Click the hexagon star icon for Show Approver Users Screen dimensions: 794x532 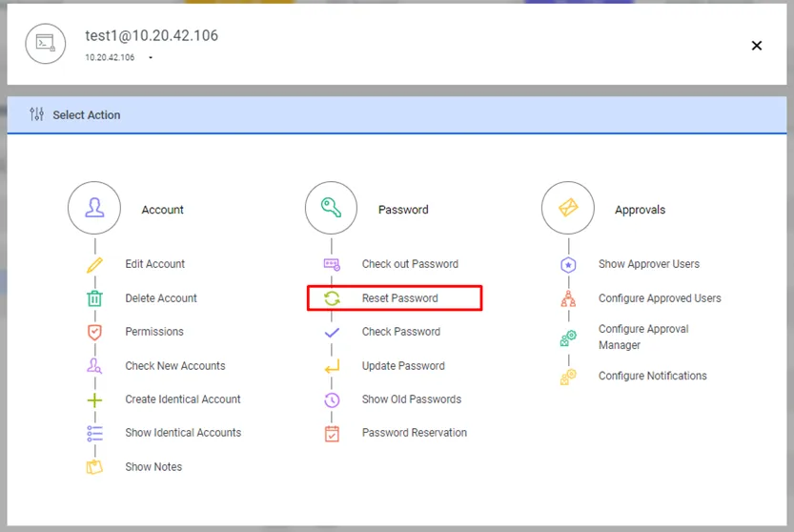(568, 264)
